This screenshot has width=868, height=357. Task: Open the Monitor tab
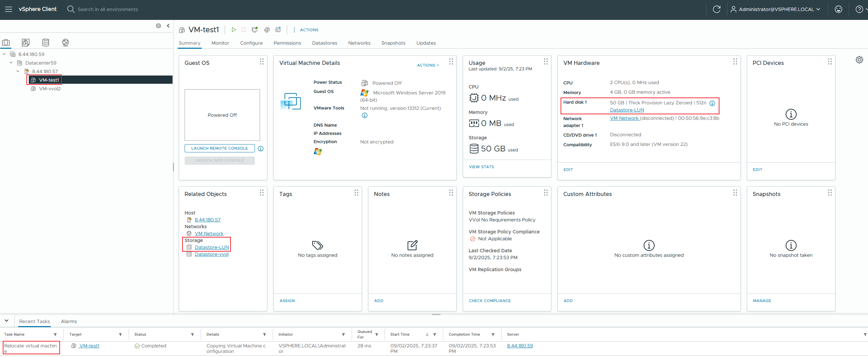pos(220,43)
